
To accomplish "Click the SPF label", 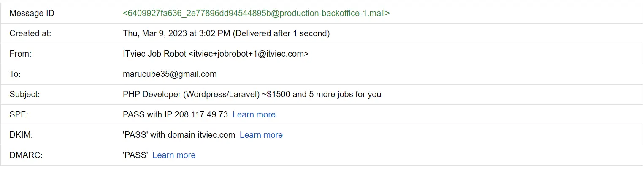I will [18, 114].
